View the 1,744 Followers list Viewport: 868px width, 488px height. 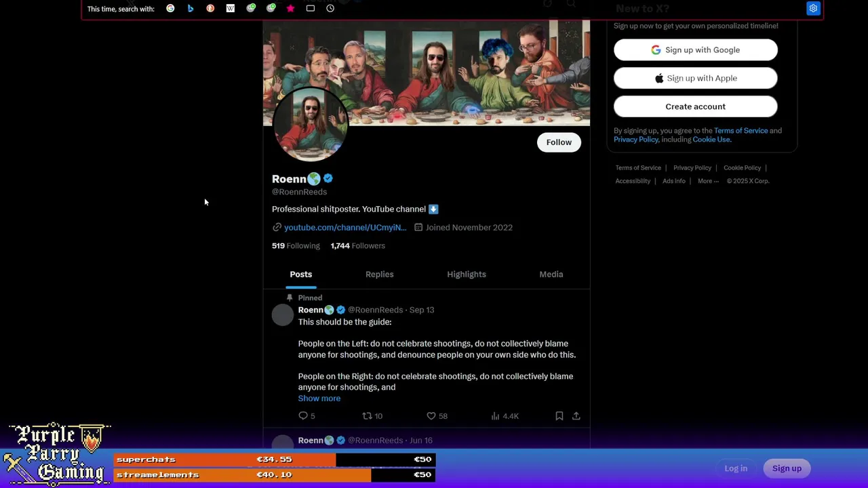point(357,246)
